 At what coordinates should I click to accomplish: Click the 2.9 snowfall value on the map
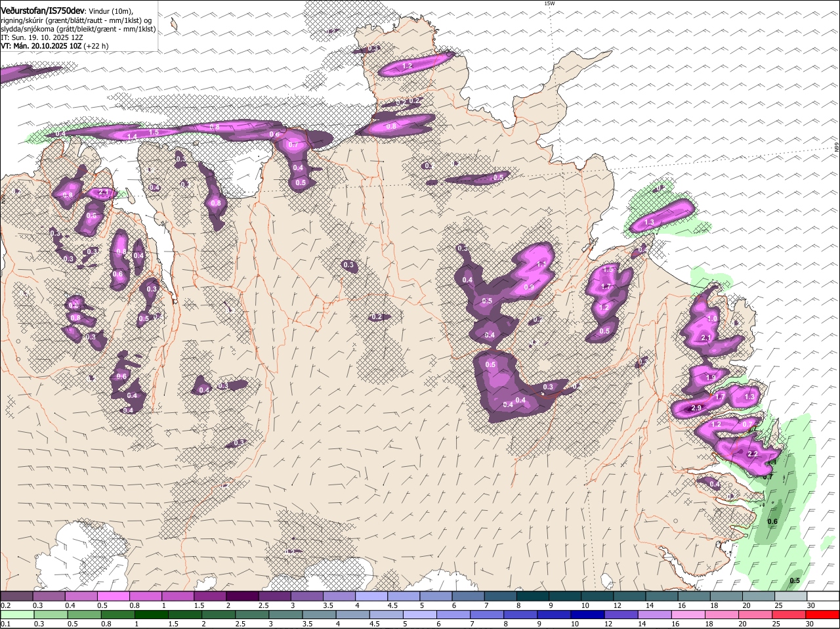point(697,408)
